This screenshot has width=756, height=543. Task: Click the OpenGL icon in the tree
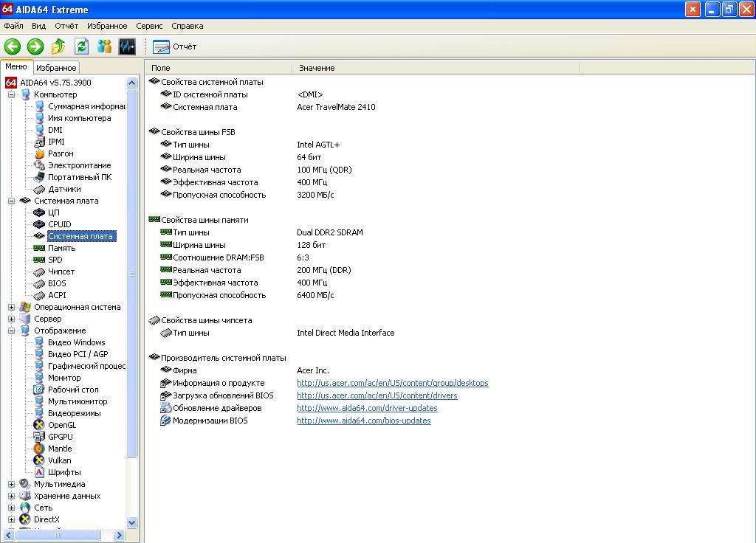point(39,425)
